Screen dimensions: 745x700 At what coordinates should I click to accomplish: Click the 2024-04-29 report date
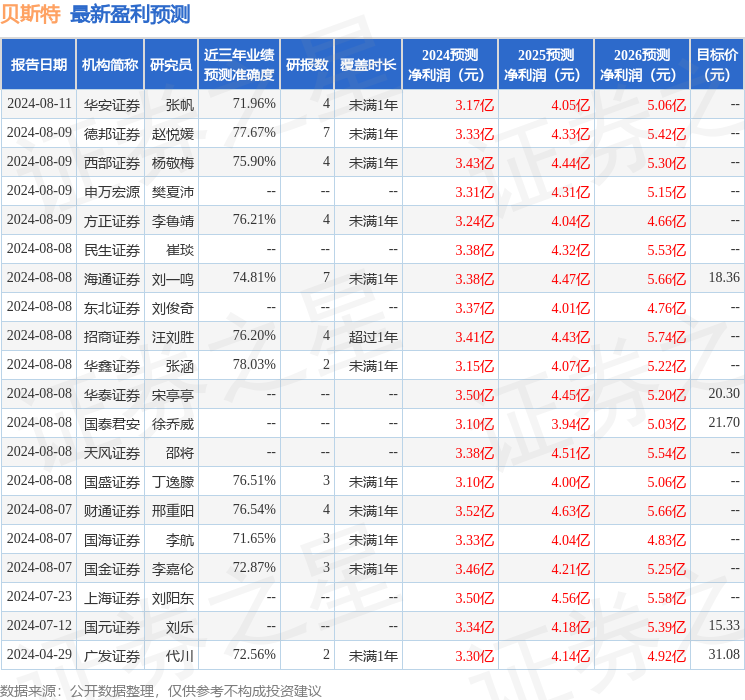(39, 654)
